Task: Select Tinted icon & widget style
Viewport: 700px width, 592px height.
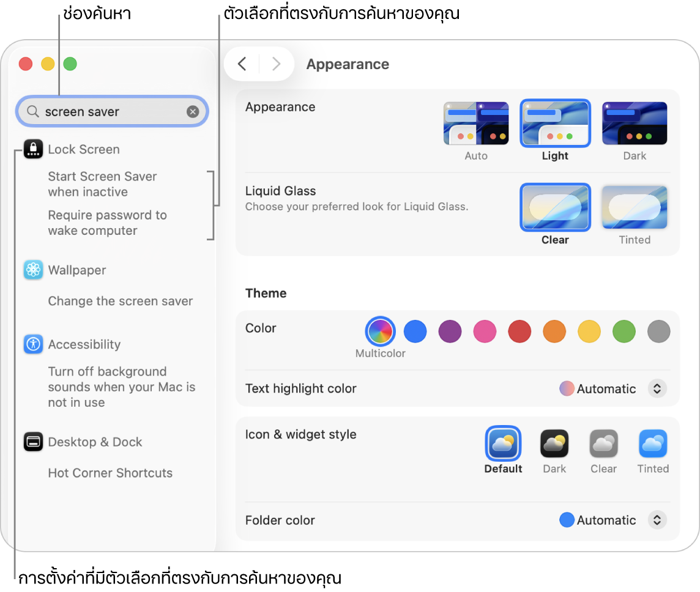Action: click(653, 443)
